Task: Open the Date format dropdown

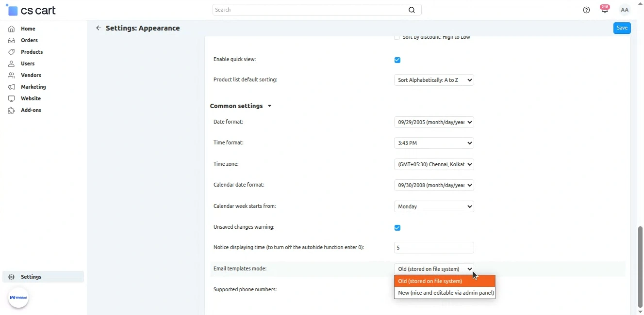Action: [x=434, y=122]
